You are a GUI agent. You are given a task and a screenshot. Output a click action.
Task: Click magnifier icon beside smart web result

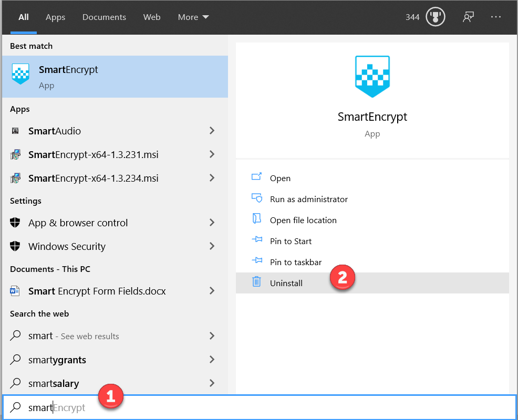(15, 335)
